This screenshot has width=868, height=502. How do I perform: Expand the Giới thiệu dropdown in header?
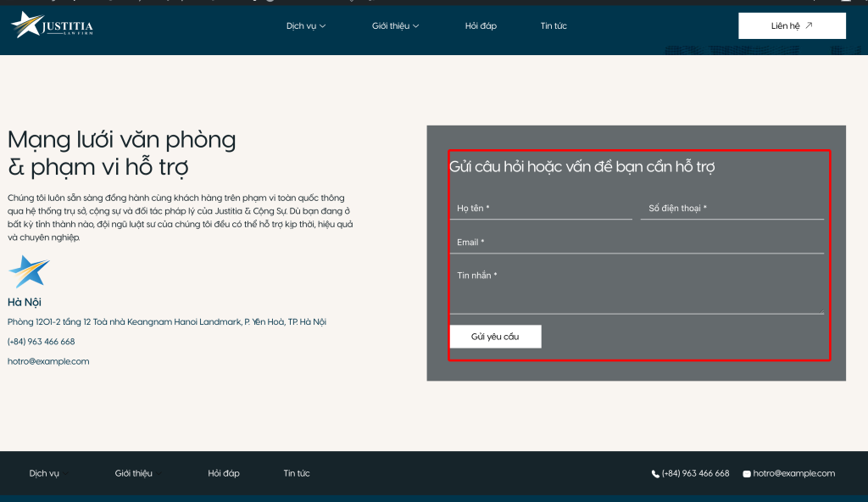click(x=395, y=26)
